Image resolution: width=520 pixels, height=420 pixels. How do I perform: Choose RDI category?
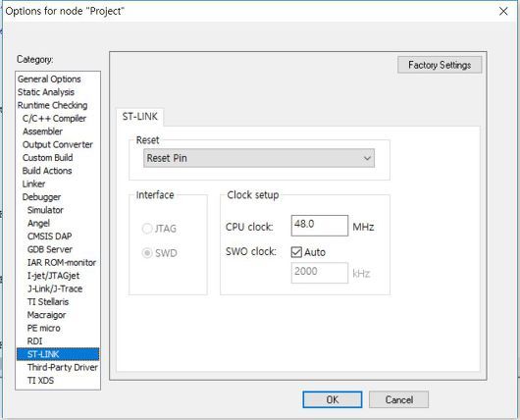pyautogui.click(x=34, y=341)
